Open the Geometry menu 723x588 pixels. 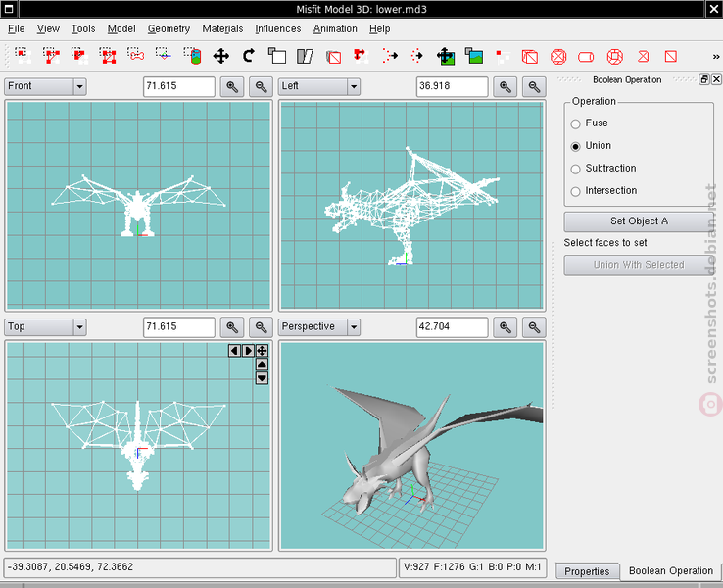click(169, 29)
